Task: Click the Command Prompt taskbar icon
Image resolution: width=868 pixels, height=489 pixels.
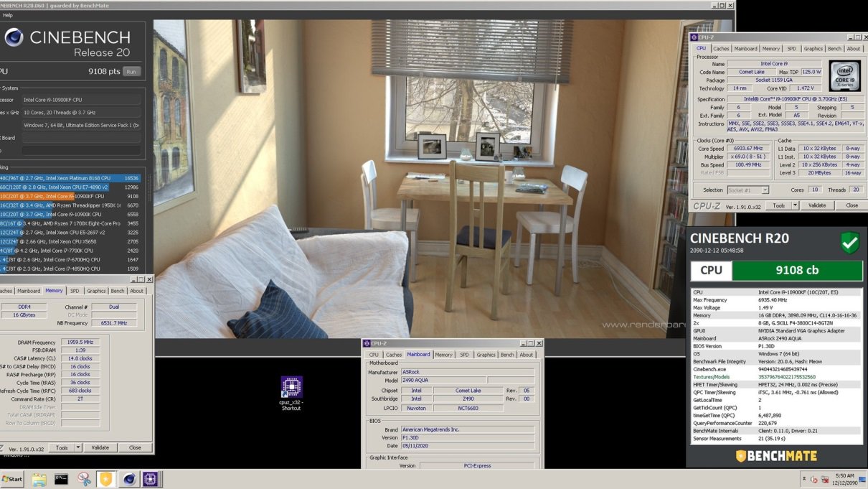Action: (x=61, y=479)
